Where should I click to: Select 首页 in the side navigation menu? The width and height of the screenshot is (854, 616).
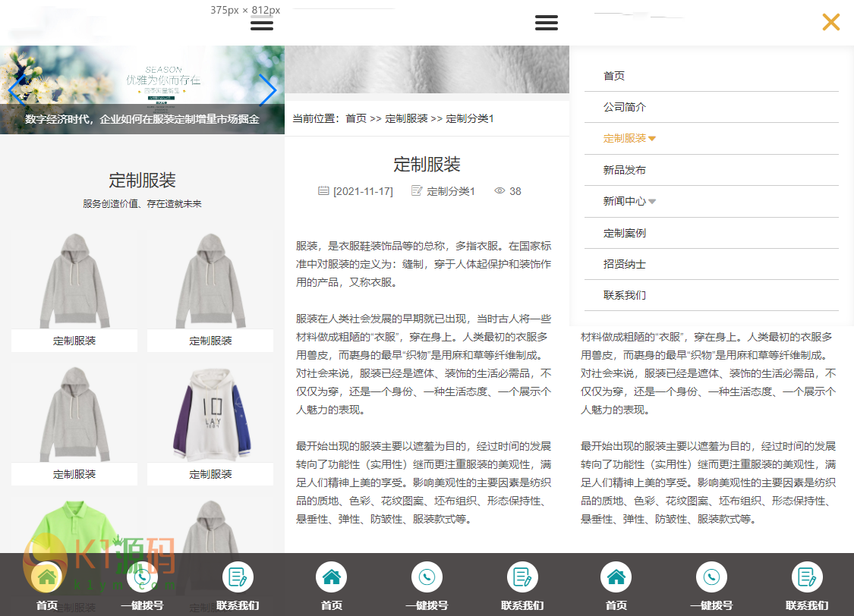(x=614, y=76)
